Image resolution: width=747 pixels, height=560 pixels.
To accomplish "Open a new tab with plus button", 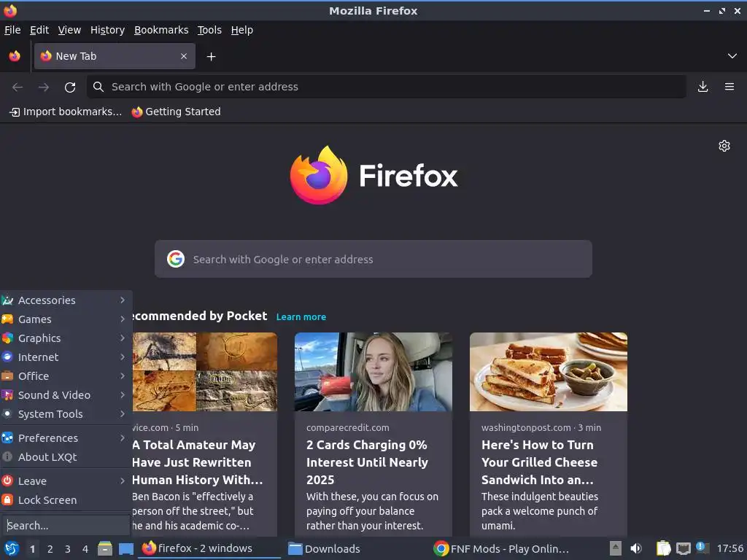I will [x=211, y=57].
